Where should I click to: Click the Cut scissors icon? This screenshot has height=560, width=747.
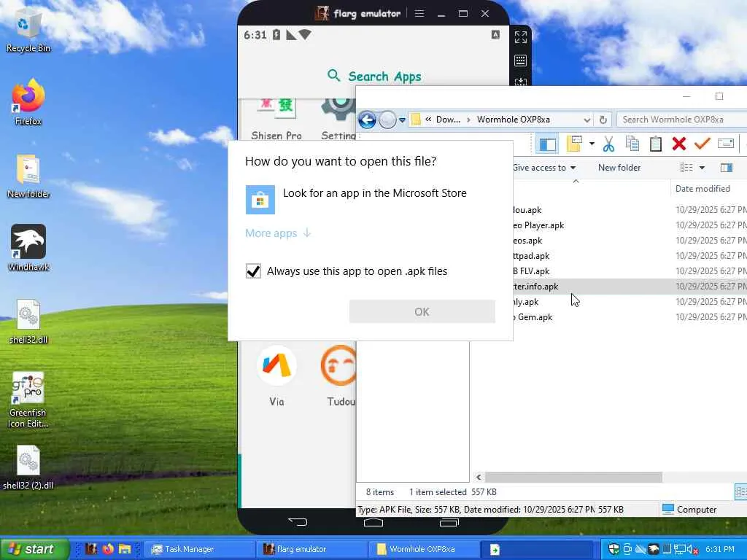click(x=608, y=144)
